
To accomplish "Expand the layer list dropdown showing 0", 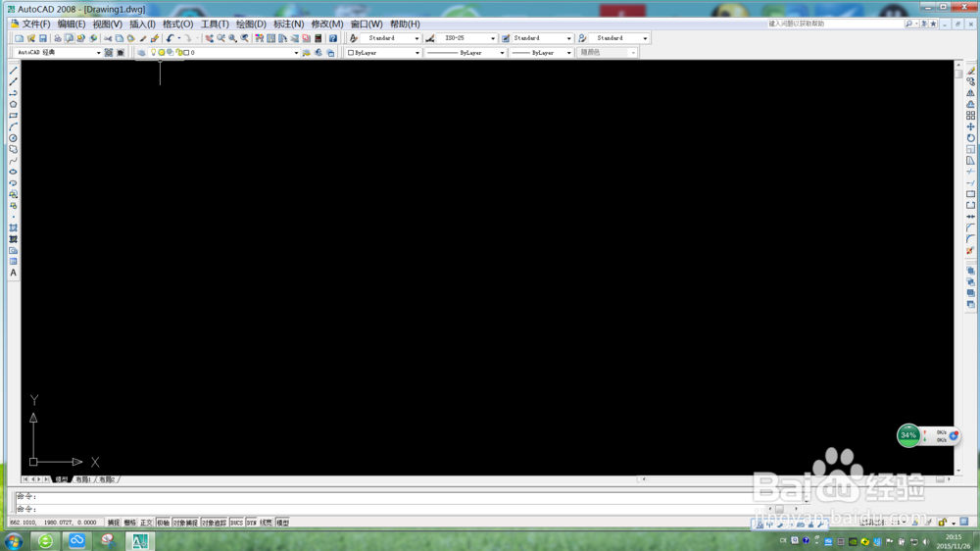I will point(296,53).
